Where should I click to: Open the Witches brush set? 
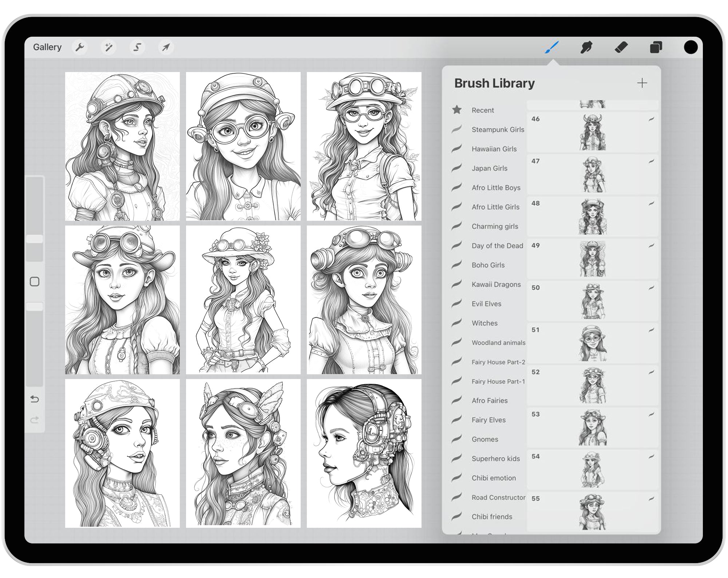(485, 323)
